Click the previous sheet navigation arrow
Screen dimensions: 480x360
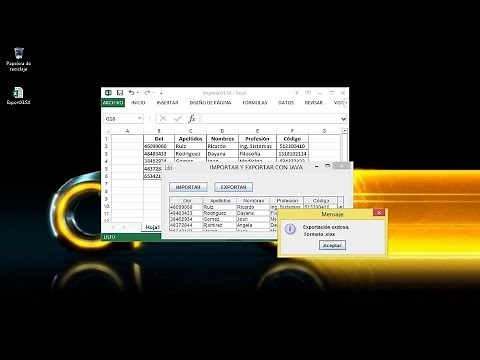(x=113, y=227)
